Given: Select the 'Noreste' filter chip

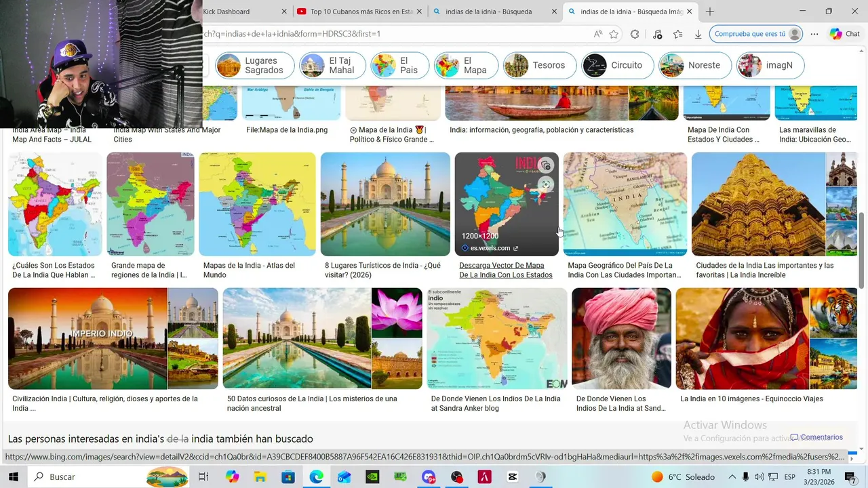Looking at the screenshot, I should click(695, 66).
